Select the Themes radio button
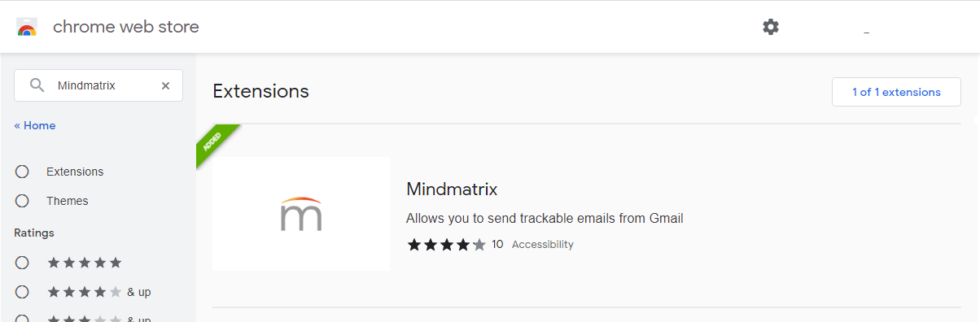Image resolution: width=980 pixels, height=322 pixels. click(x=22, y=201)
